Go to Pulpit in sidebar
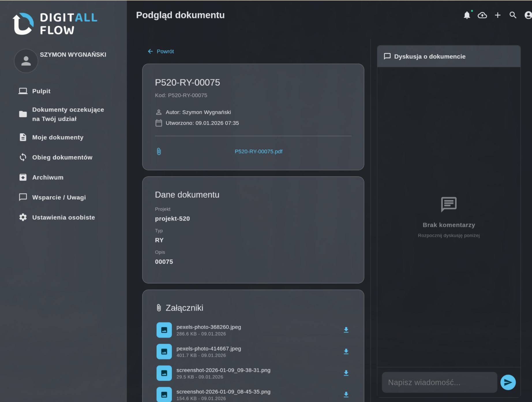Viewport: 532px width, 402px height. (41, 91)
